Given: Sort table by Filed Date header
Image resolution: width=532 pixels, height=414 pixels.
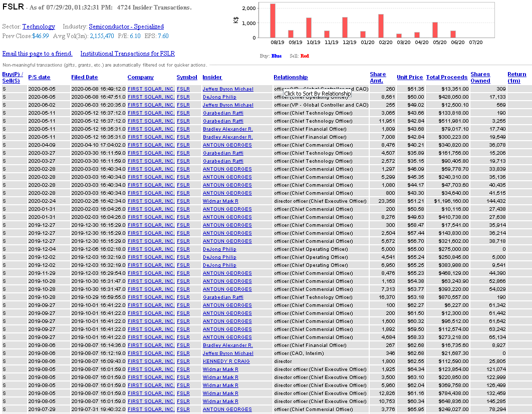Looking at the screenshot, I should click(x=85, y=77).
